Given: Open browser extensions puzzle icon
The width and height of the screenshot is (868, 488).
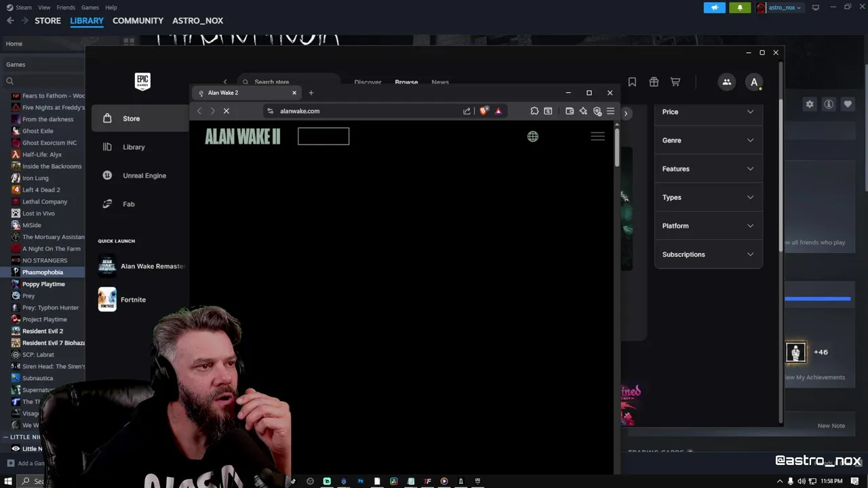Looking at the screenshot, I should click(x=534, y=111).
